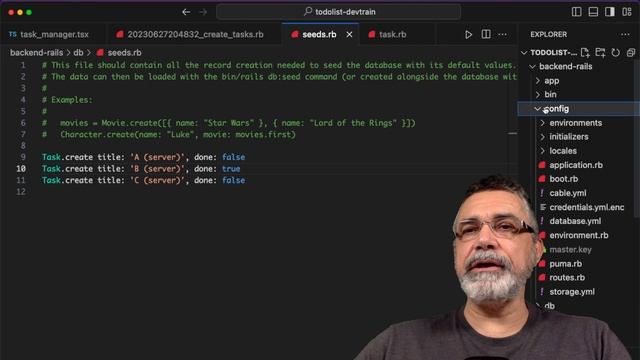The height and width of the screenshot is (360, 640).
Task: Click the Task keyword on line 11
Action: pyautogui.click(x=51, y=180)
